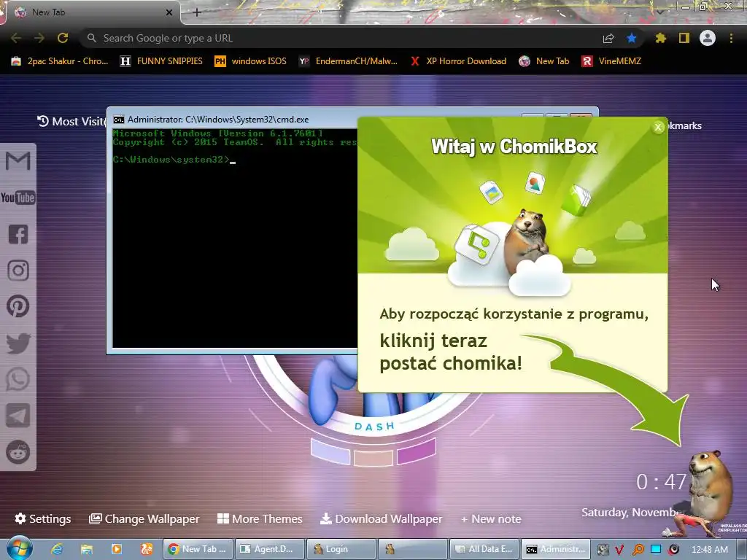Open the FUNNY SNIPPIES bookmark
The image size is (747, 560).
click(161, 61)
